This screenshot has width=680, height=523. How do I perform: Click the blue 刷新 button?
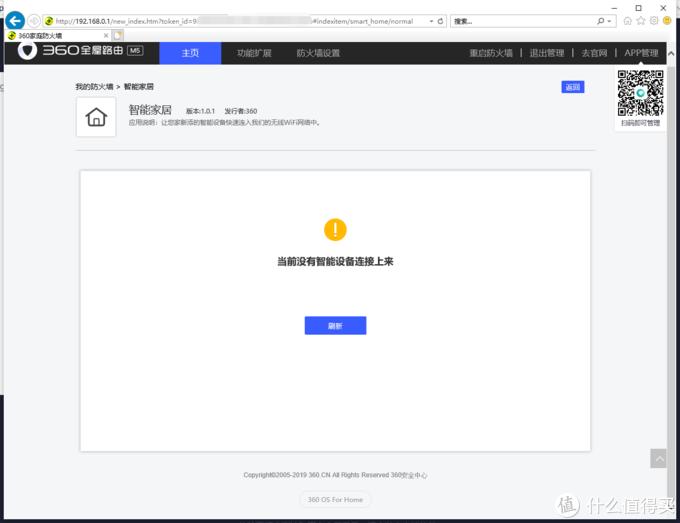pyautogui.click(x=335, y=325)
